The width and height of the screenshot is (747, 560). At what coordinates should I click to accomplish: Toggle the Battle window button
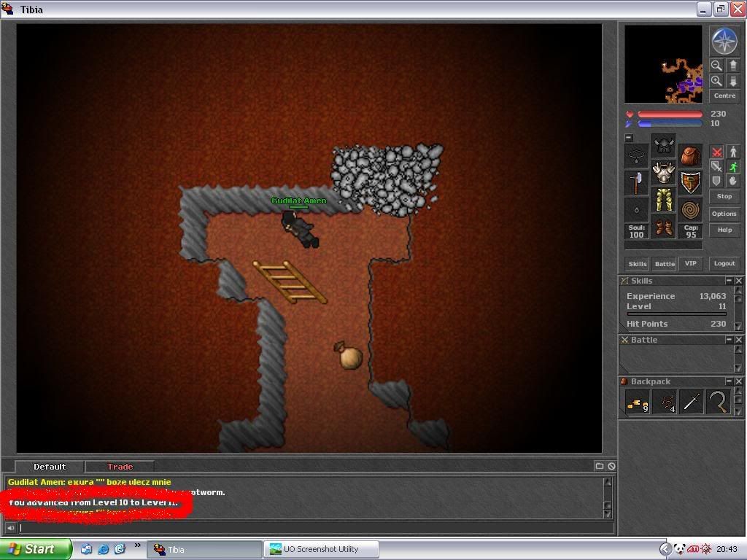click(665, 264)
